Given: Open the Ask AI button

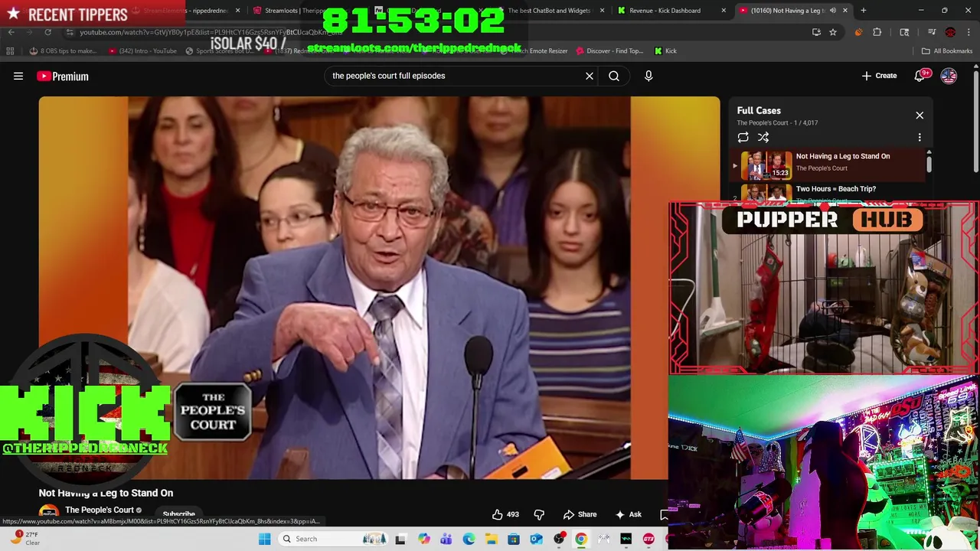Looking at the screenshot, I should pyautogui.click(x=629, y=514).
